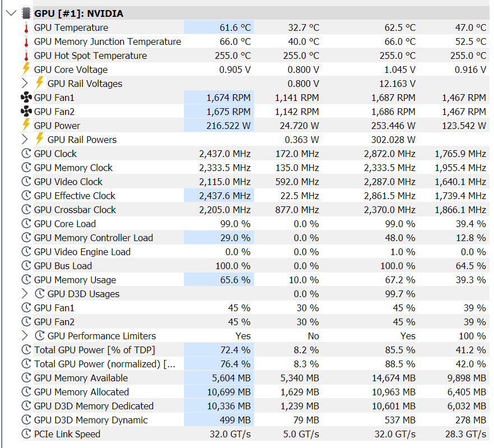494x448 pixels.
Task: Collapse the GPU [#1]: NVIDIA section
Action: point(11,13)
